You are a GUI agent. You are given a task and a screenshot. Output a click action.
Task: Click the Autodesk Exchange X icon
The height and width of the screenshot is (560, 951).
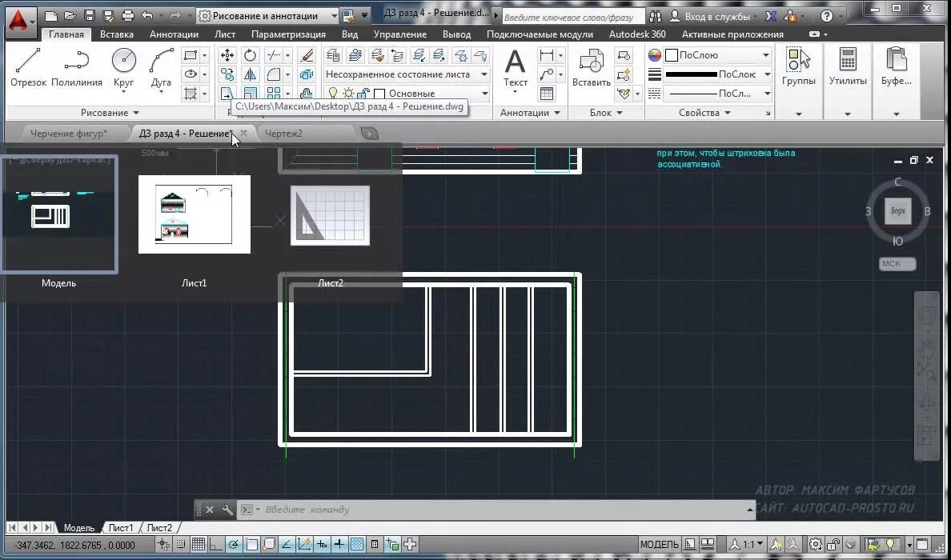[772, 16]
